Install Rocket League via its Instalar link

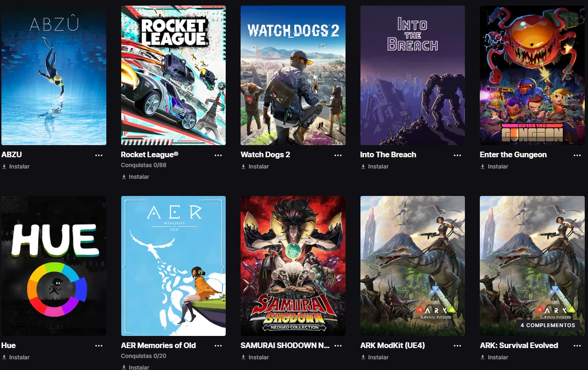(136, 177)
